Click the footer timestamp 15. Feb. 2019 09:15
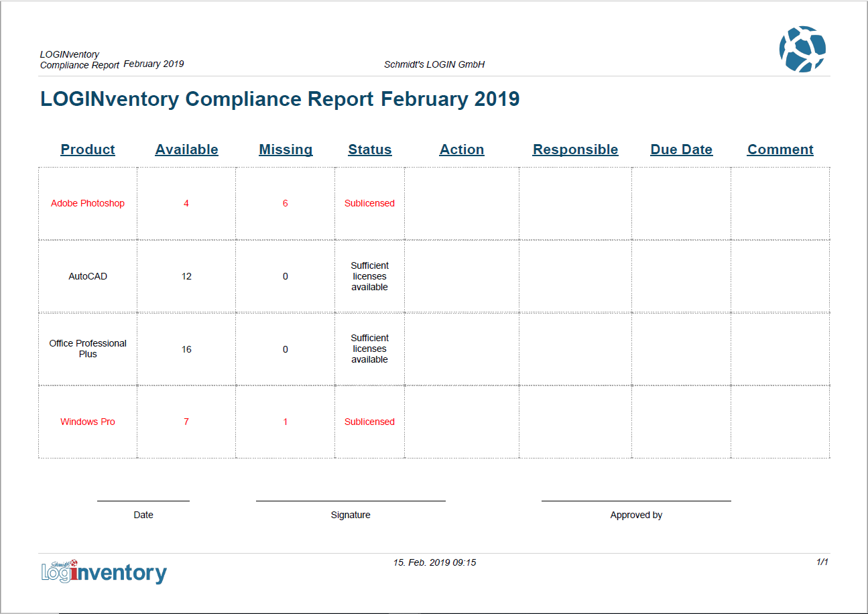Image resolution: width=868 pixels, height=614 pixels. (435, 562)
